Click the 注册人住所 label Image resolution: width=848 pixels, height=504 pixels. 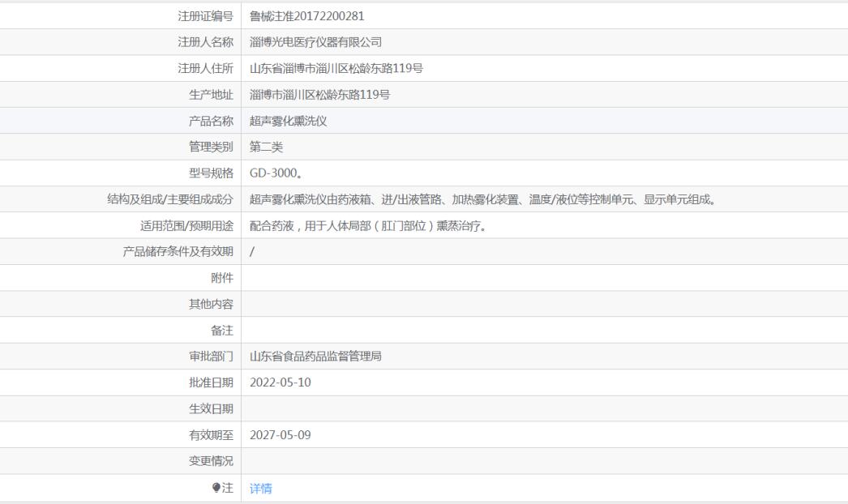point(205,68)
